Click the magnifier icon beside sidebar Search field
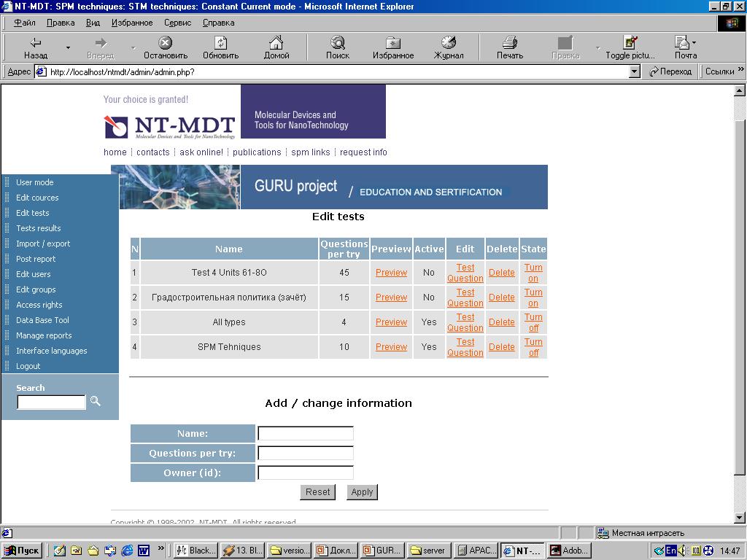The width and height of the screenshot is (747, 560). pyautogui.click(x=96, y=401)
